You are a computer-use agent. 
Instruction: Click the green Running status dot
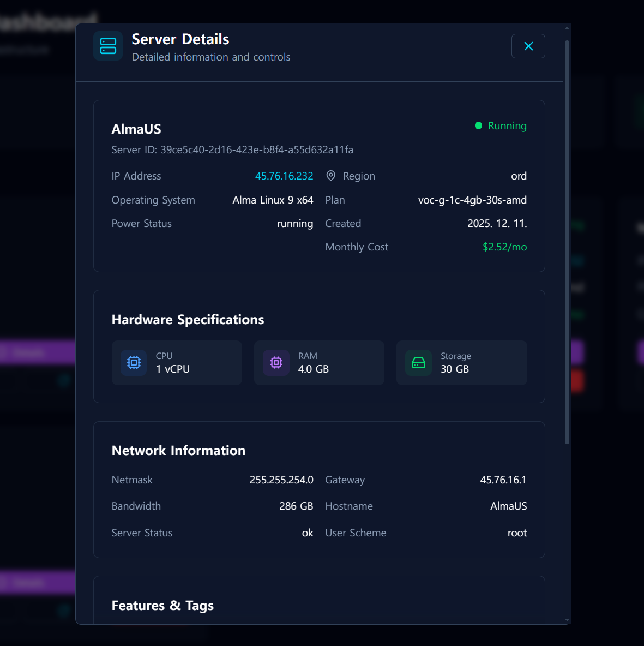point(478,125)
